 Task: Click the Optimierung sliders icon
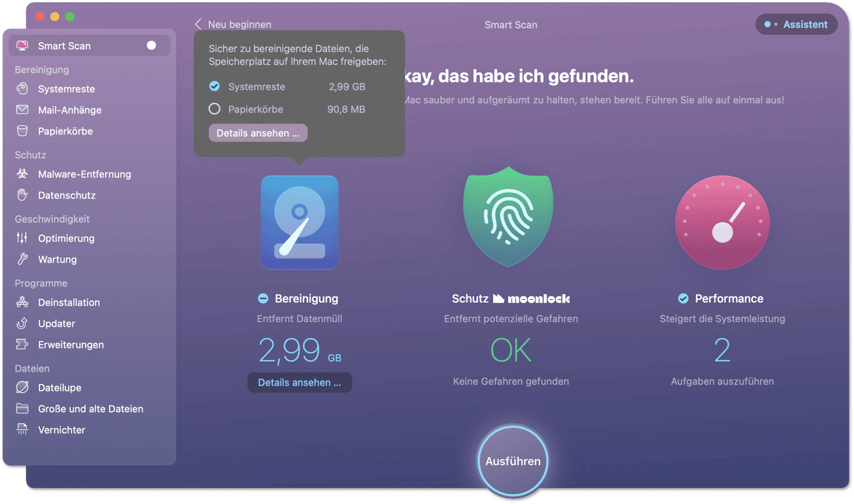tap(22, 238)
